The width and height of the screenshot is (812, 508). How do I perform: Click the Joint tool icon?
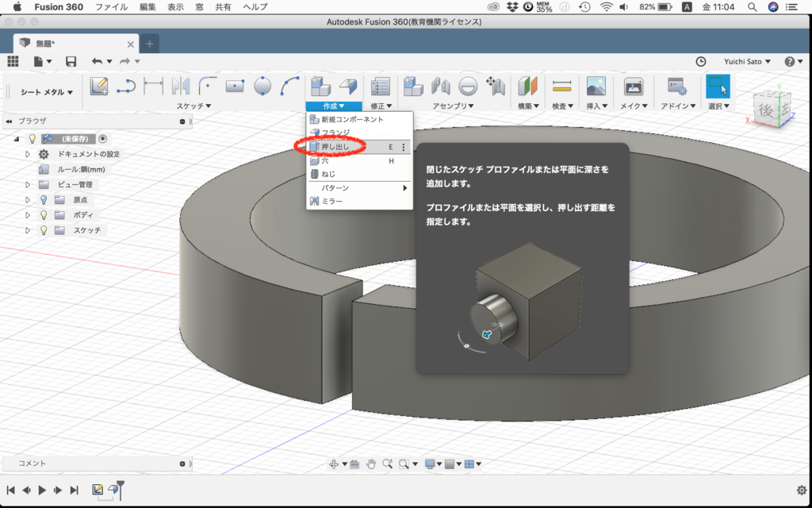tap(440, 86)
